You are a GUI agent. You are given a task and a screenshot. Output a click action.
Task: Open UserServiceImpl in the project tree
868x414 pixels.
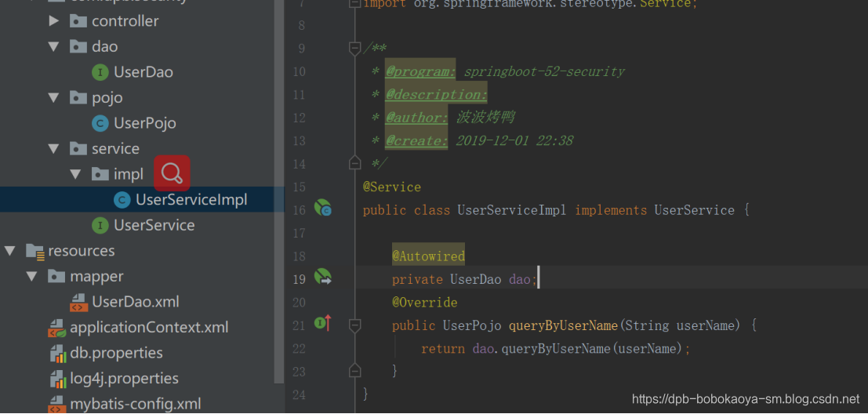[191, 200]
